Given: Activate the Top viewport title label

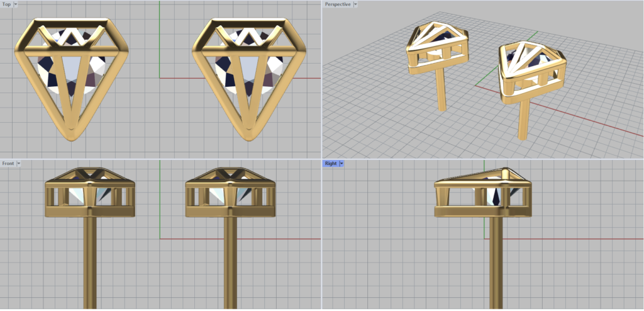Looking at the screenshot, I should click(7, 4).
